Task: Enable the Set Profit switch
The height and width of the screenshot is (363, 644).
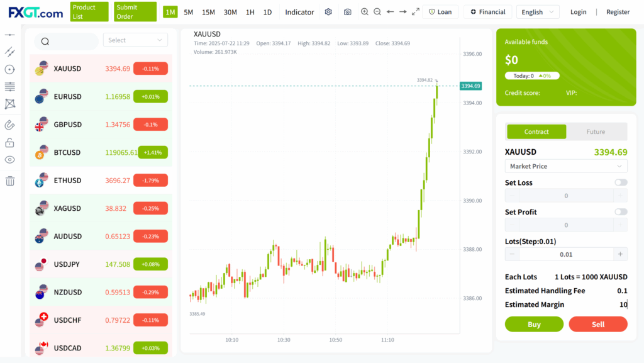Action: tap(620, 212)
